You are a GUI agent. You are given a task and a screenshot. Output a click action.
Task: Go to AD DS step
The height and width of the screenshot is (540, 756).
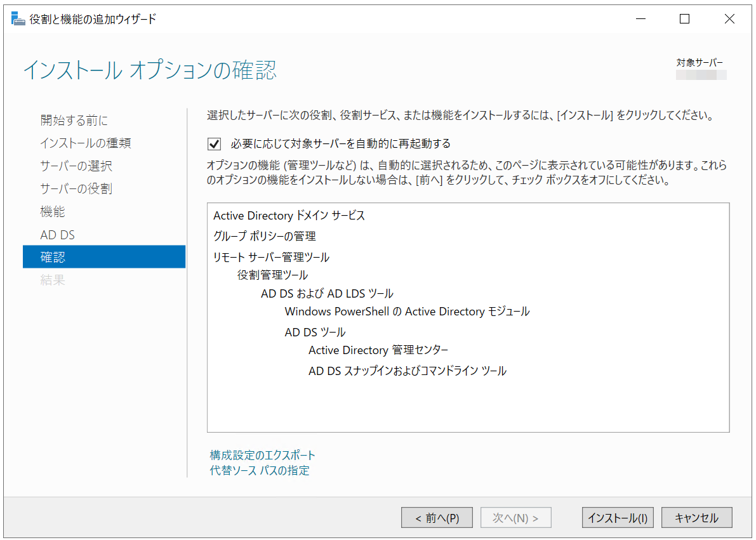click(57, 235)
